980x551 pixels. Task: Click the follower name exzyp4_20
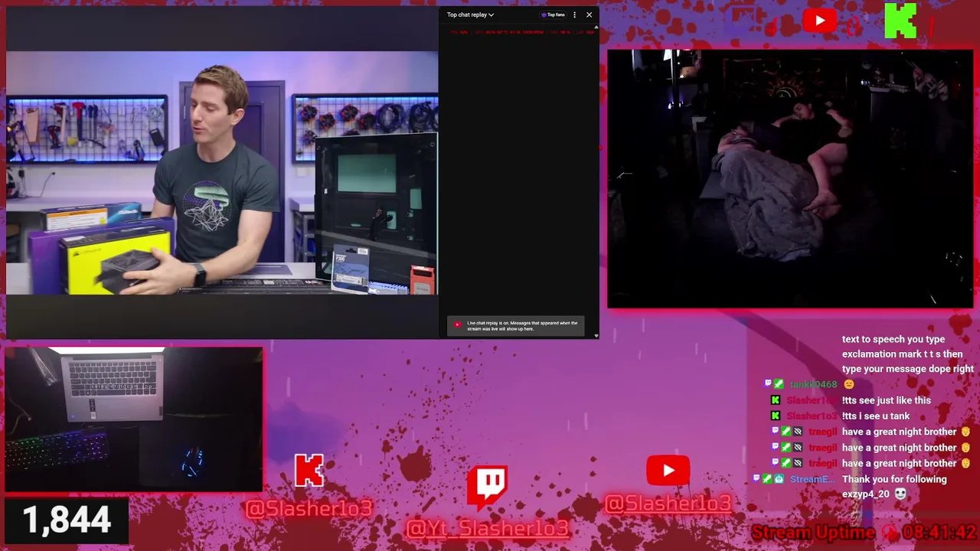[866, 494]
